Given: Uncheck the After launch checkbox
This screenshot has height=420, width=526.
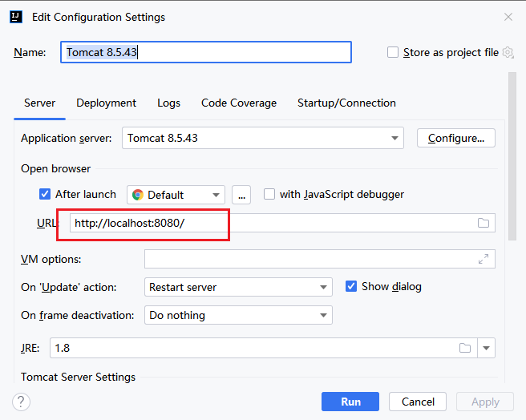Looking at the screenshot, I should (45, 194).
